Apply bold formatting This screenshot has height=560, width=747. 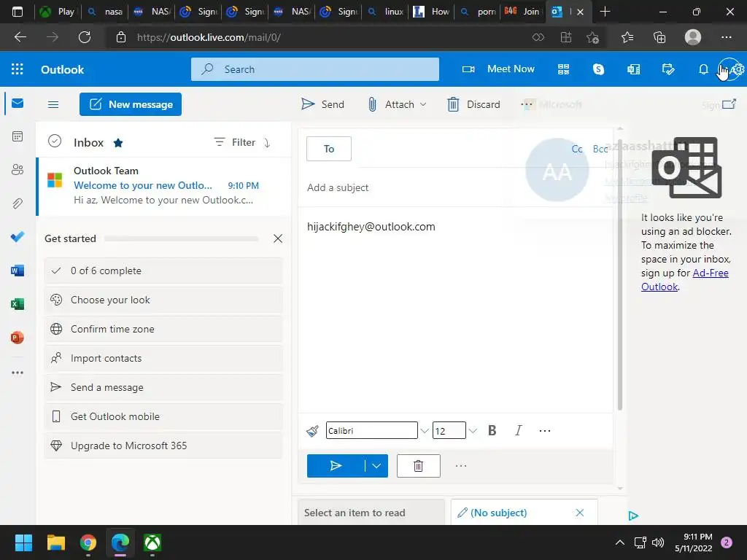pos(492,430)
